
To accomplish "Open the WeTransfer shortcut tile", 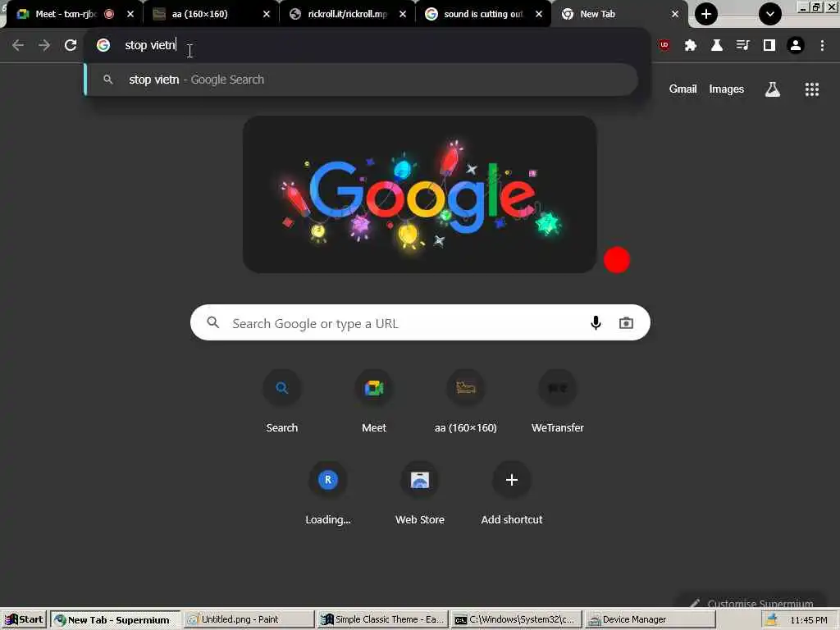I will click(557, 400).
